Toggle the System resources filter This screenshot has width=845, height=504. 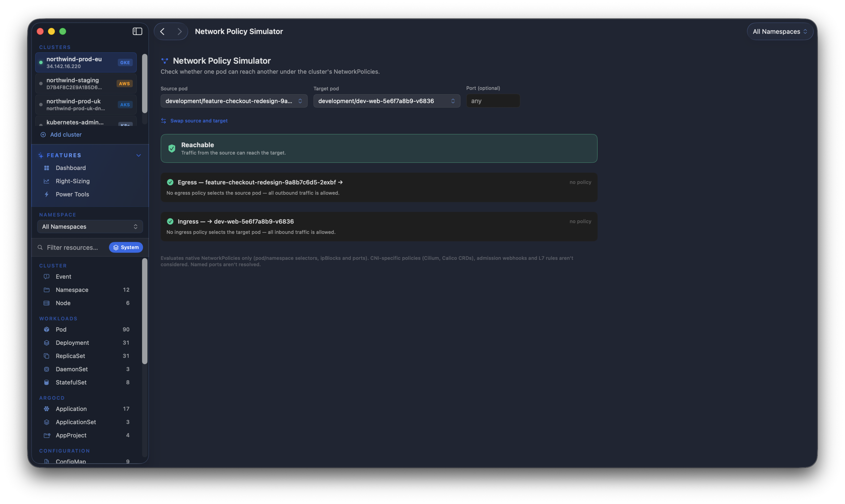click(x=126, y=247)
